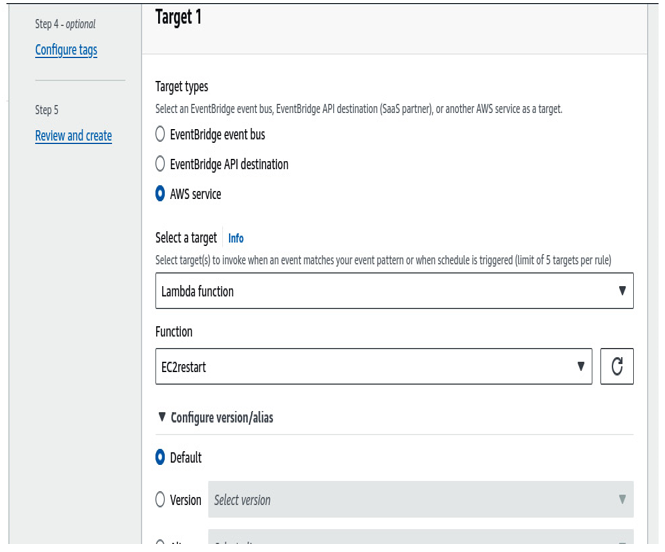Select the Default version radio button
The height and width of the screenshot is (552, 665).
pyautogui.click(x=160, y=457)
